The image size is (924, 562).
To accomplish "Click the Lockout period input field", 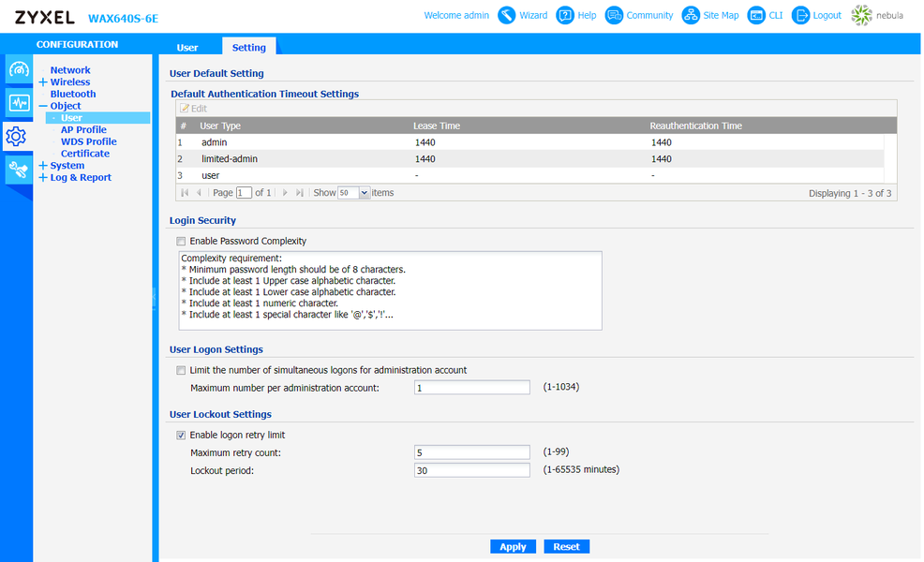I will [472, 470].
